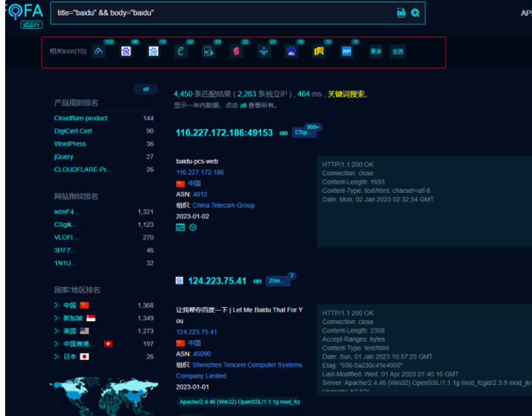The height and width of the screenshot is (416, 532).
Task: Click the cube icon under 2023-01-02
Action: coord(193,228)
